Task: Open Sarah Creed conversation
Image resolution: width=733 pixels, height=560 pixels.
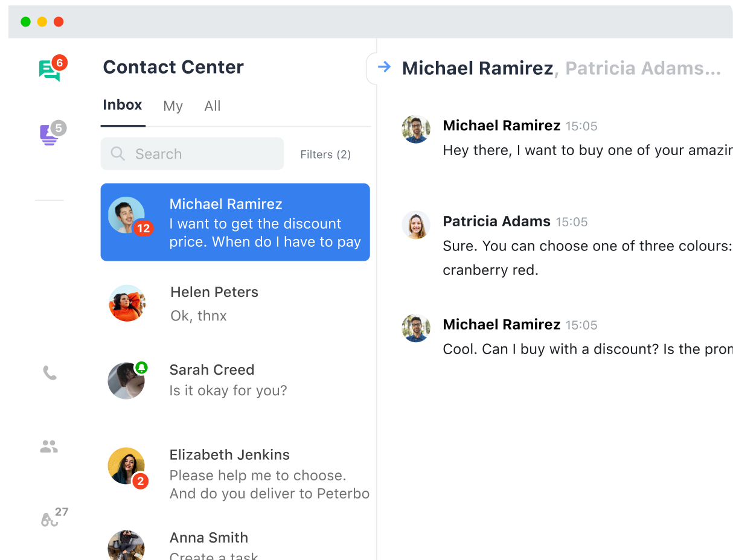Action: click(x=235, y=380)
